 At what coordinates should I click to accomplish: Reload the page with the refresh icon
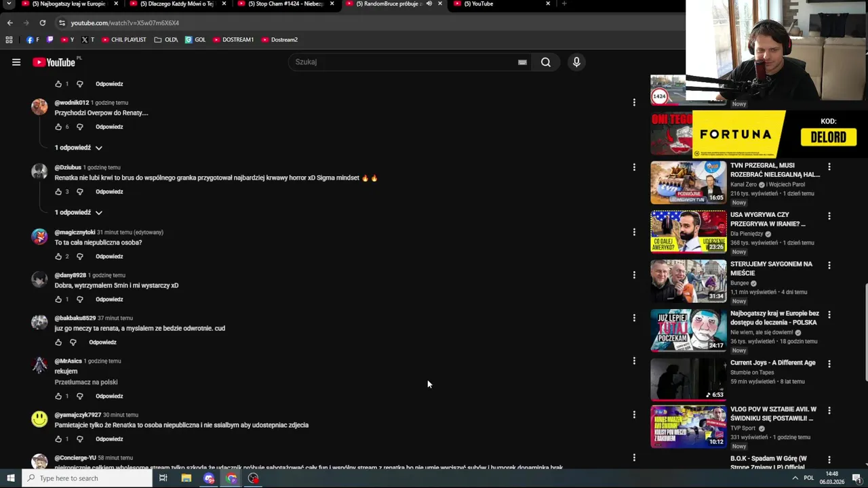coord(42,22)
